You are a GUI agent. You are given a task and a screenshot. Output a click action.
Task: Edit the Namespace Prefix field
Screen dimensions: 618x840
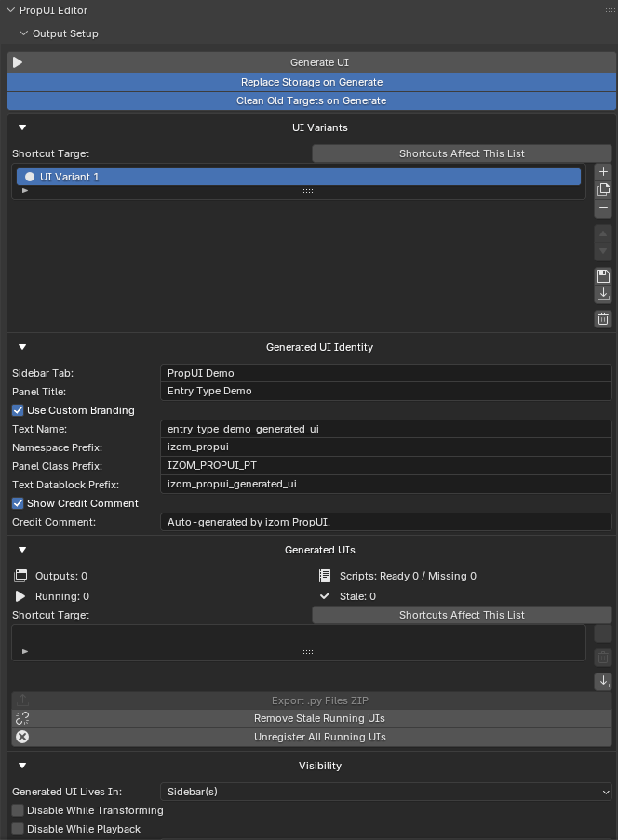tap(386, 447)
